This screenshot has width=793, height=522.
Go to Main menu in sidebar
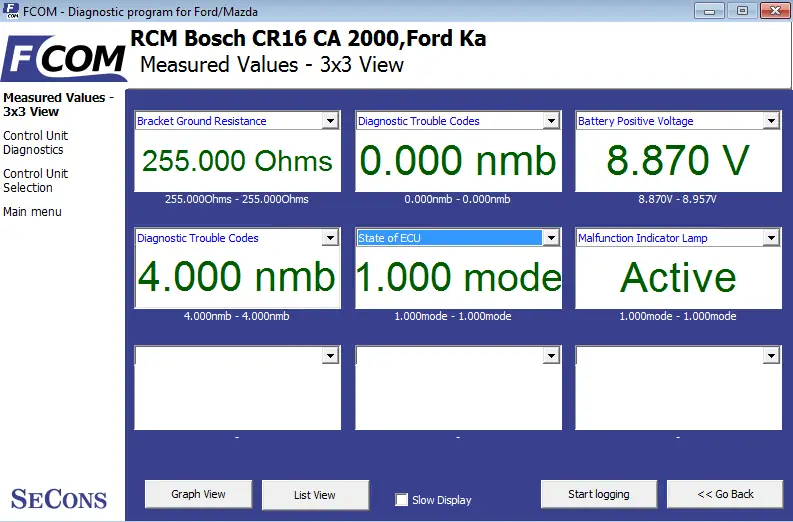click(x=32, y=211)
